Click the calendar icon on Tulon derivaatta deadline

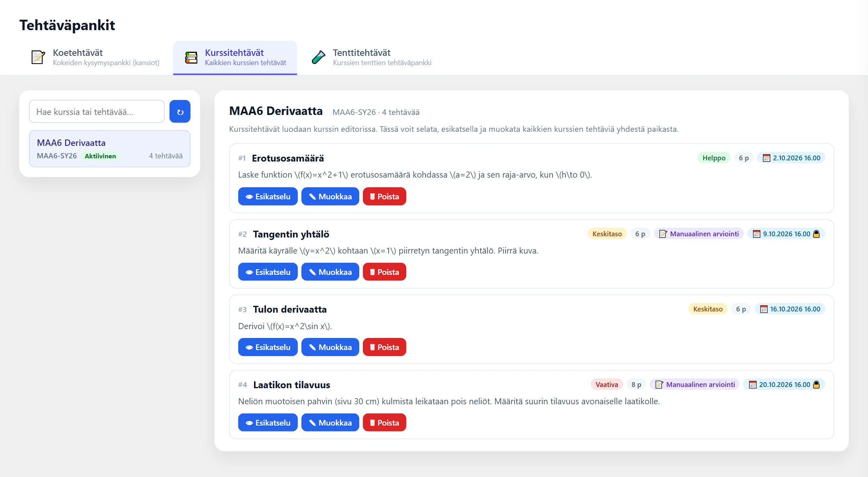764,309
